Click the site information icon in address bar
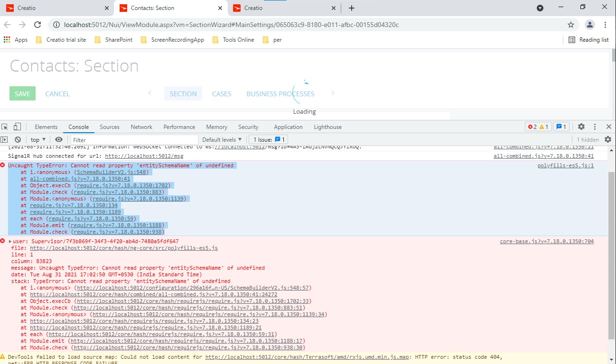616x364 pixels. (56, 25)
